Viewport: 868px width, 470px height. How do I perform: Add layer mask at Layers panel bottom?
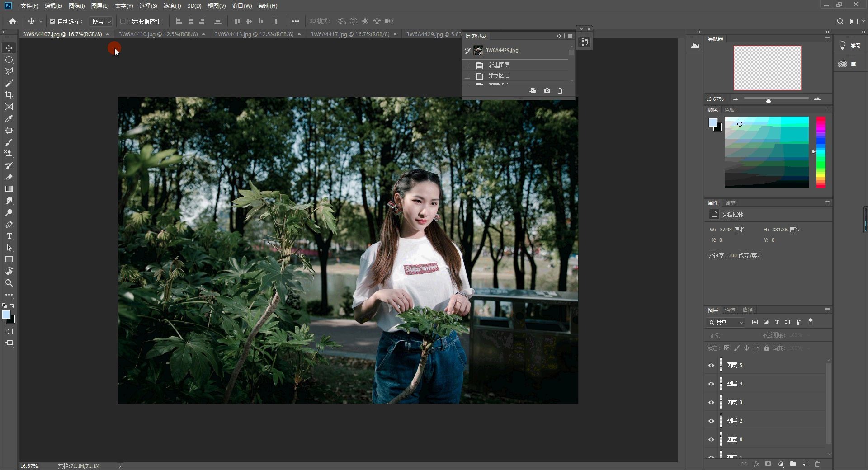768,464
